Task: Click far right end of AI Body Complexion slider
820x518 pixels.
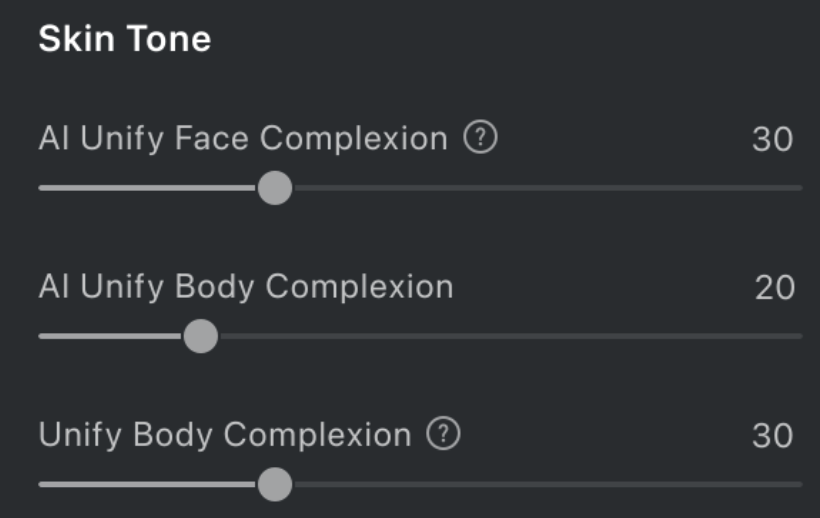Action: (797, 336)
